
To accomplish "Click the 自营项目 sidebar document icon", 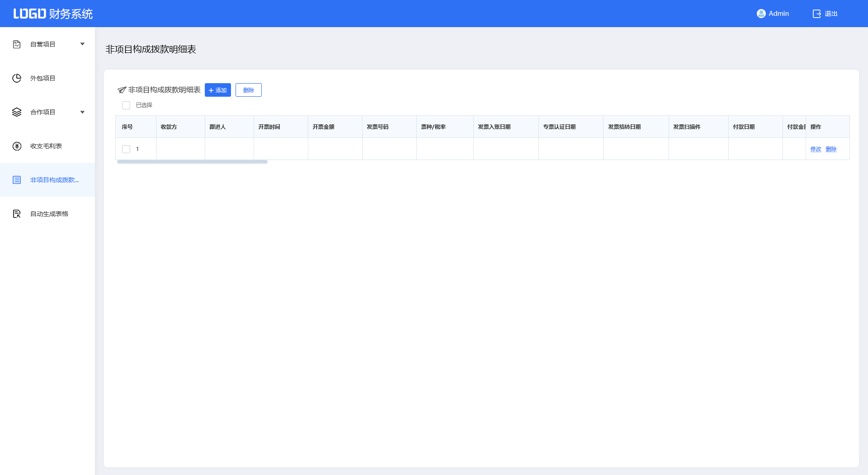I will pyautogui.click(x=17, y=44).
